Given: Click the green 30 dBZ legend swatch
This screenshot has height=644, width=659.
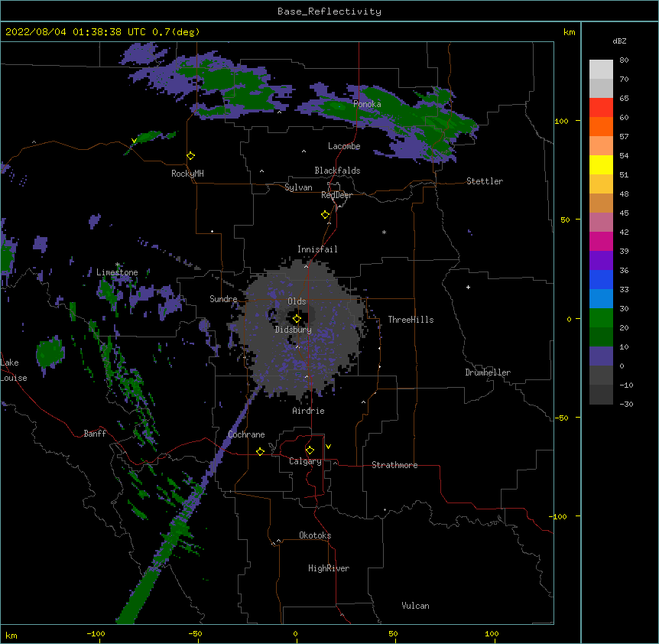Looking at the screenshot, I should (x=601, y=318).
